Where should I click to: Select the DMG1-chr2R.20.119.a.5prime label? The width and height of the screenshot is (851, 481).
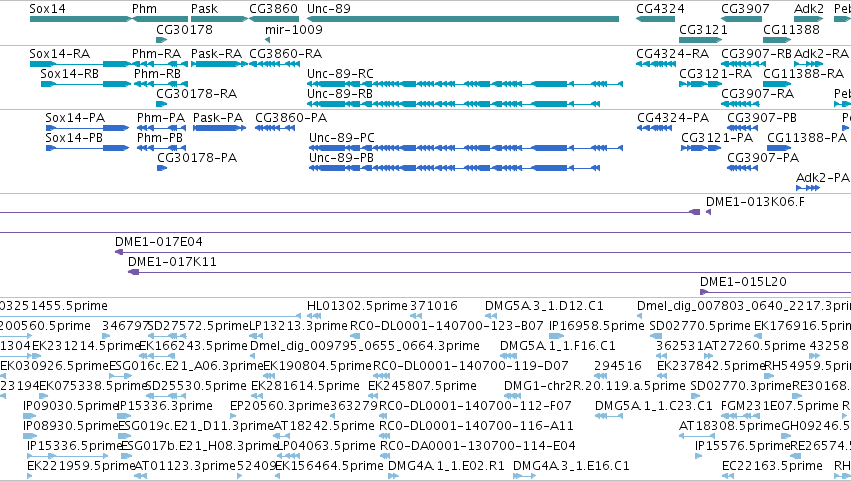594,386
